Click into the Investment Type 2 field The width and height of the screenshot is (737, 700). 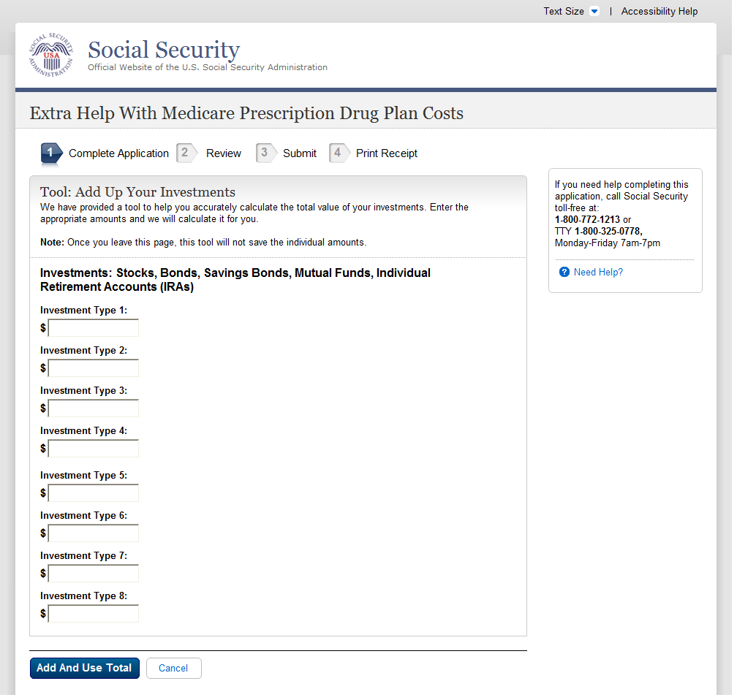pyautogui.click(x=94, y=368)
